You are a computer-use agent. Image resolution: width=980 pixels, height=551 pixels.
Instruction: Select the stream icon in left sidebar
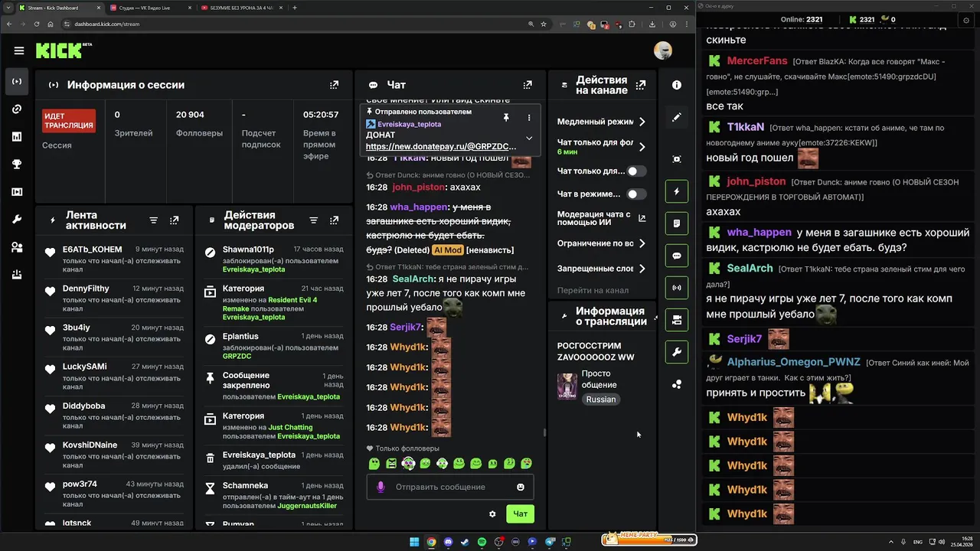[x=17, y=81]
